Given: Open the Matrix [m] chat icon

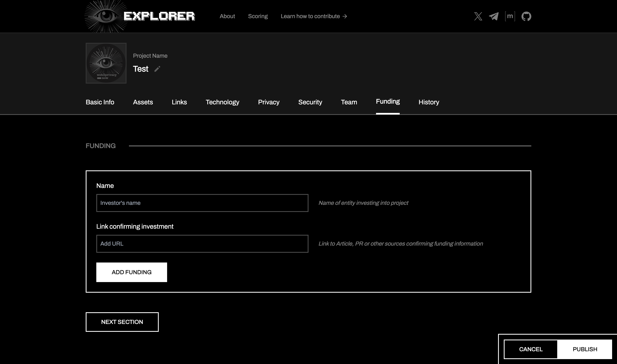Looking at the screenshot, I should coord(510,16).
